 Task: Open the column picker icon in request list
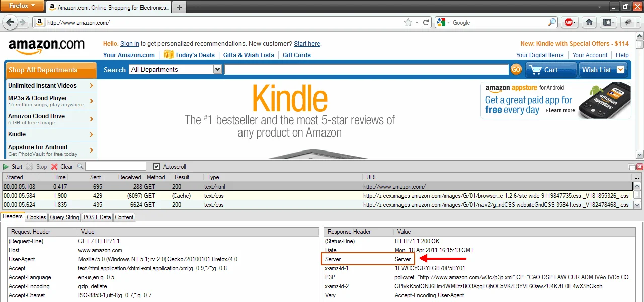637,177
